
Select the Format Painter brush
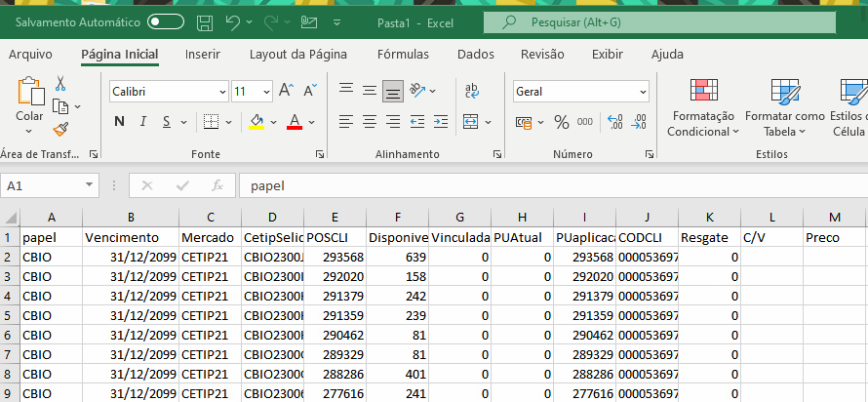click(60, 129)
